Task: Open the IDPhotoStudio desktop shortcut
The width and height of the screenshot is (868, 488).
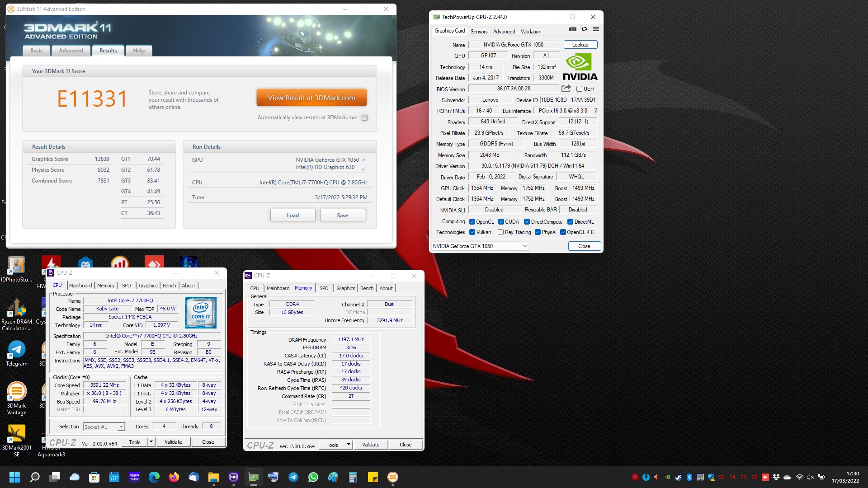Action: click(x=17, y=269)
